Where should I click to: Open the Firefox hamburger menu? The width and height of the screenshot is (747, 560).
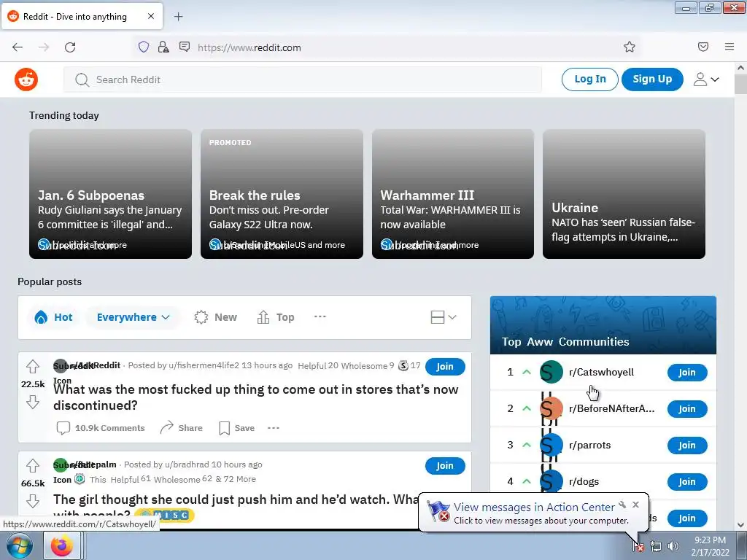(x=729, y=47)
